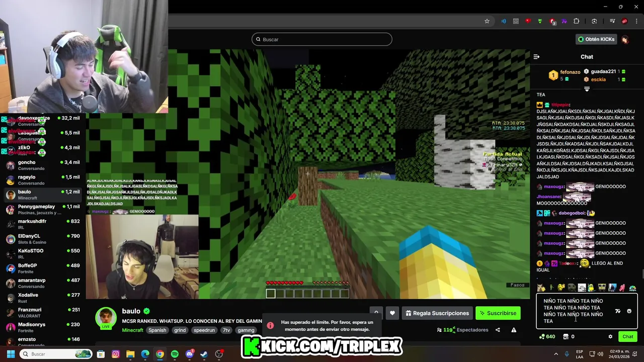The width and height of the screenshot is (644, 362).
Task: Open Spotify from the taskbar
Action: (x=175, y=354)
